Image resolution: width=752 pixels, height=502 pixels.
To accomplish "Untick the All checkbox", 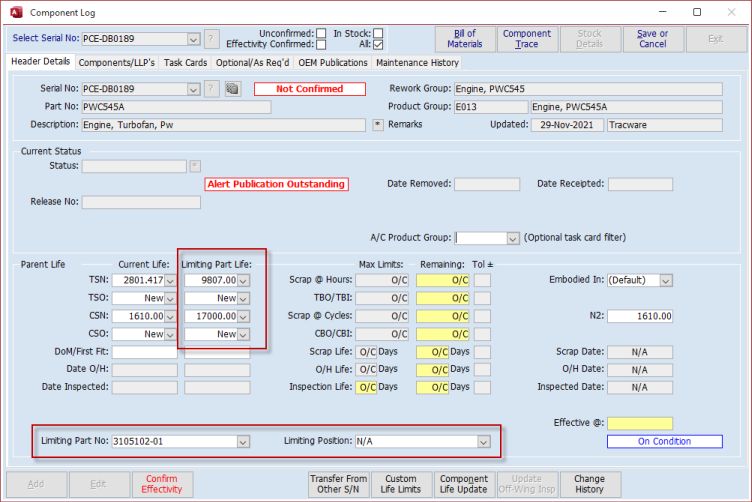I will click(x=378, y=45).
